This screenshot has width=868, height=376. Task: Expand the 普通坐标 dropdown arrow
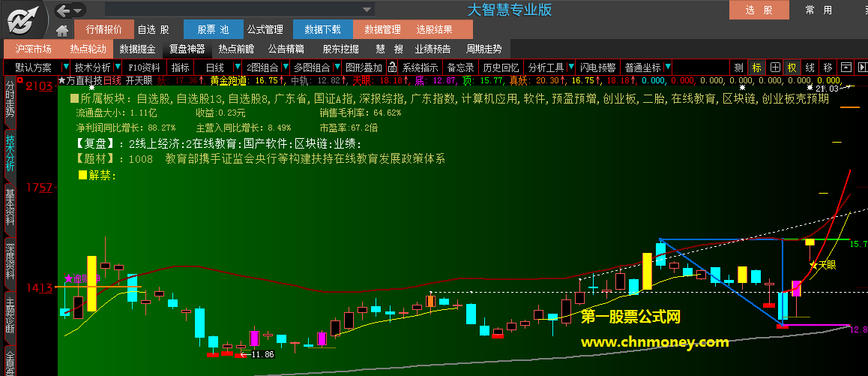[668, 68]
